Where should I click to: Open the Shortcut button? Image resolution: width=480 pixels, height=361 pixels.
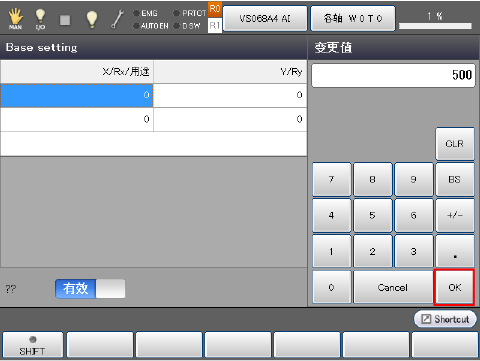[x=445, y=319]
